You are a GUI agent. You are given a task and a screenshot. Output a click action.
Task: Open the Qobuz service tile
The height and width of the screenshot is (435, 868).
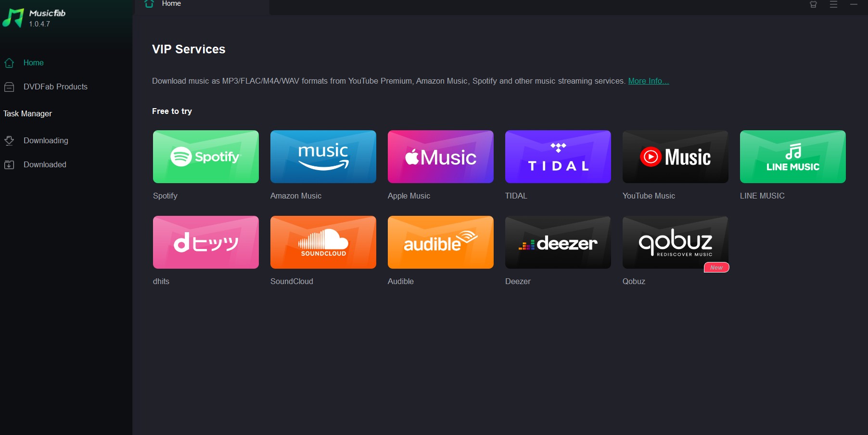tap(676, 242)
